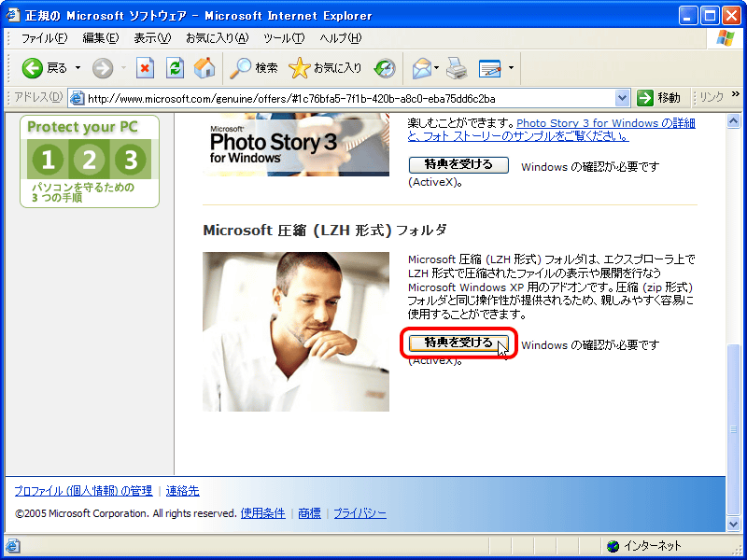Open プライバシー footer link
The width and height of the screenshot is (747, 560).
(x=359, y=513)
